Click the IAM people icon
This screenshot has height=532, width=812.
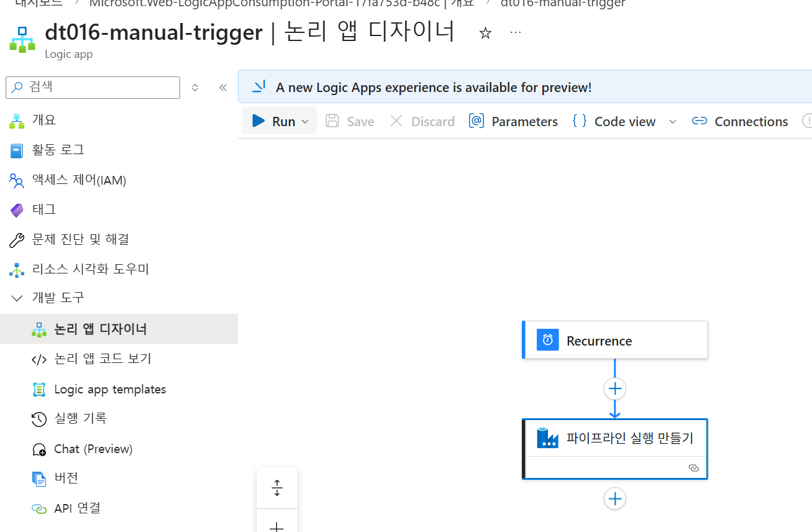17,180
